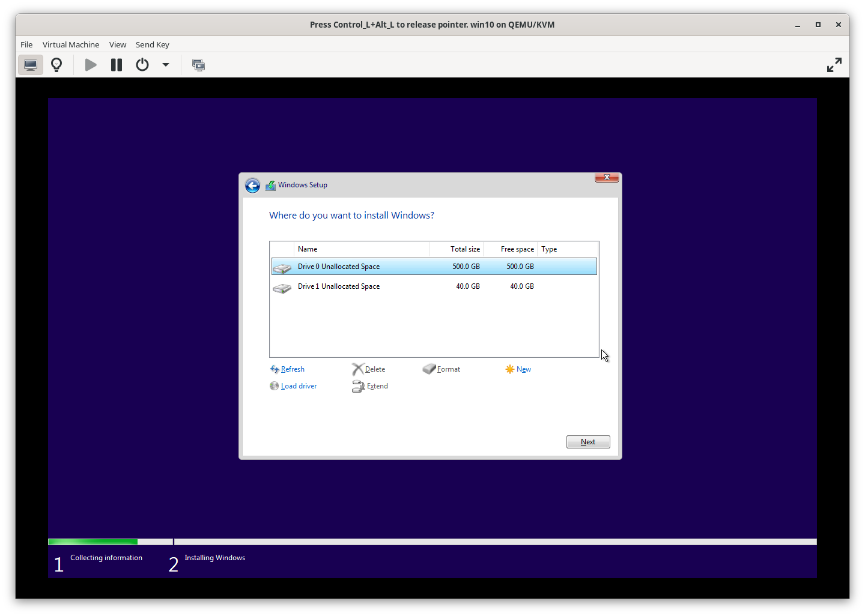The image size is (865, 616).
Task: Show the graphical console view
Action: coord(31,65)
